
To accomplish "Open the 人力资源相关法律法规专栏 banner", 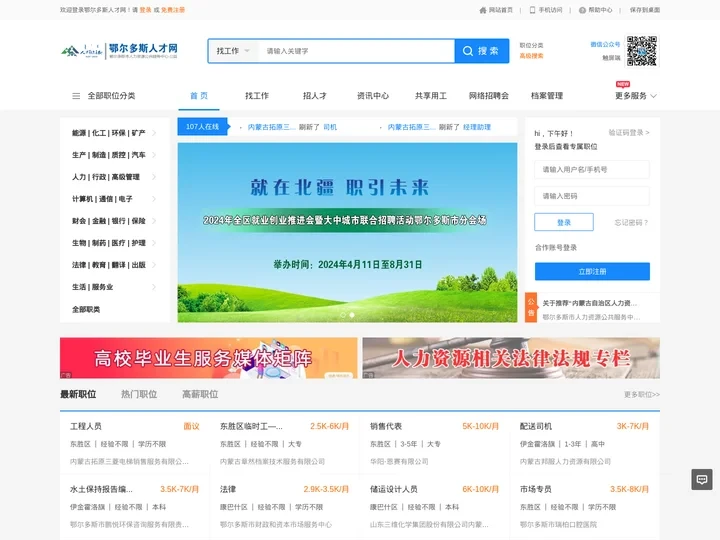I will (x=511, y=358).
